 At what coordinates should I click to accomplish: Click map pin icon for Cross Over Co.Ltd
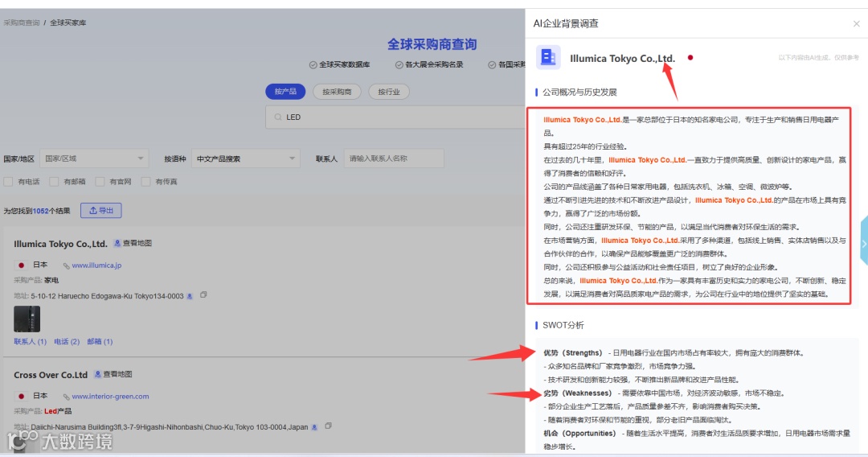[x=97, y=374]
